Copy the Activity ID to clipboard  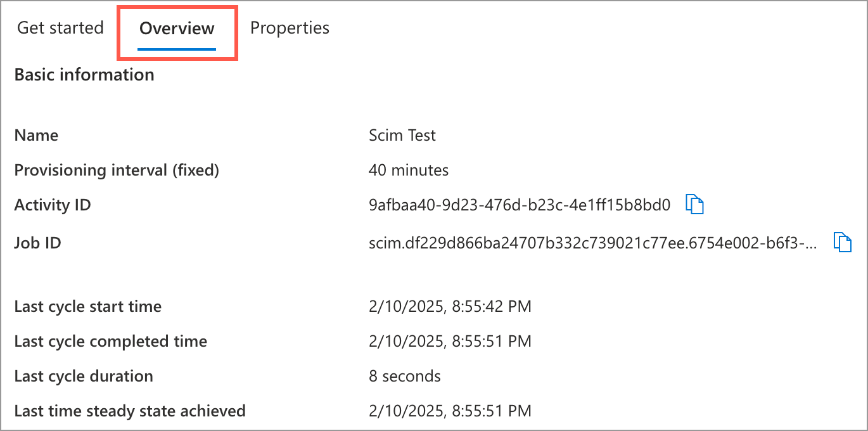click(x=696, y=205)
